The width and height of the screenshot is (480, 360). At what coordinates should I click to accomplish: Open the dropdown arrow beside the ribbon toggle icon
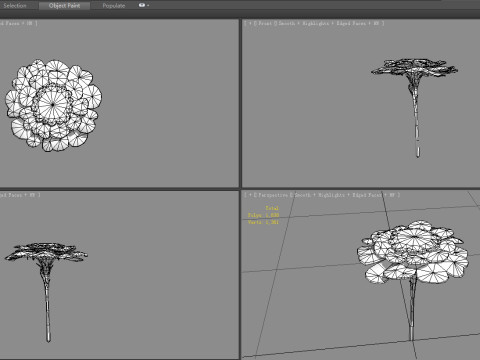(x=148, y=5)
